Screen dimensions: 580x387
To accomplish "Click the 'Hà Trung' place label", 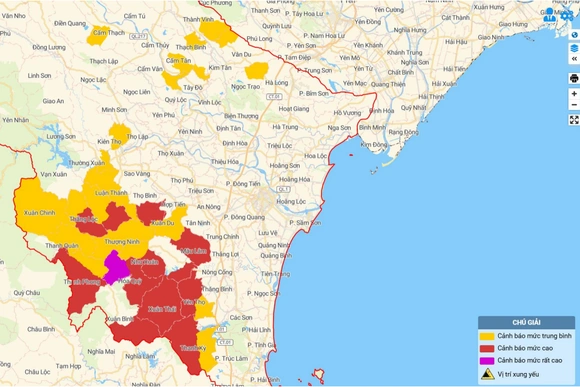I will [285, 127].
